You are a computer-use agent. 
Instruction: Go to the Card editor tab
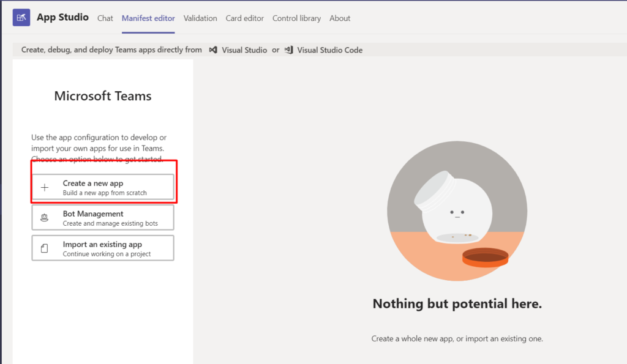tap(245, 18)
